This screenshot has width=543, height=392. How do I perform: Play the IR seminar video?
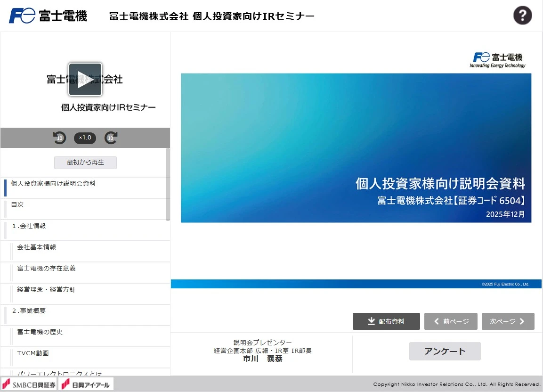click(x=85, y=80)
